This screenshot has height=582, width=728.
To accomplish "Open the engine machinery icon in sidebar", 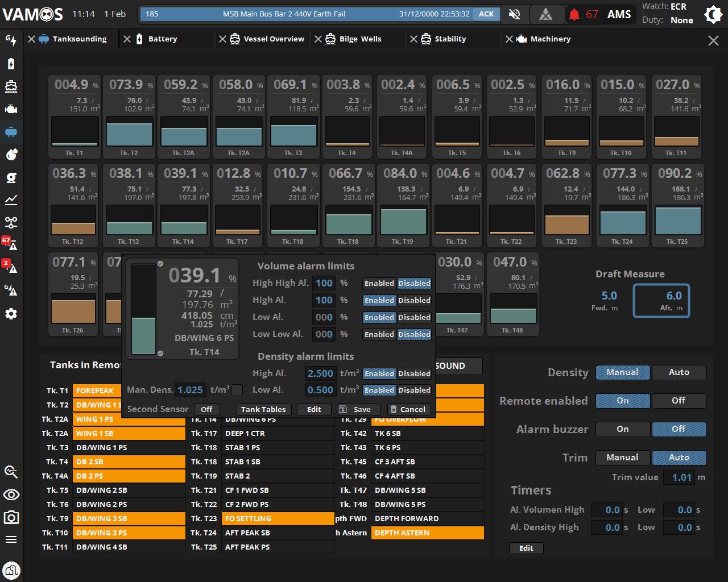I will [x=11, y=109].
